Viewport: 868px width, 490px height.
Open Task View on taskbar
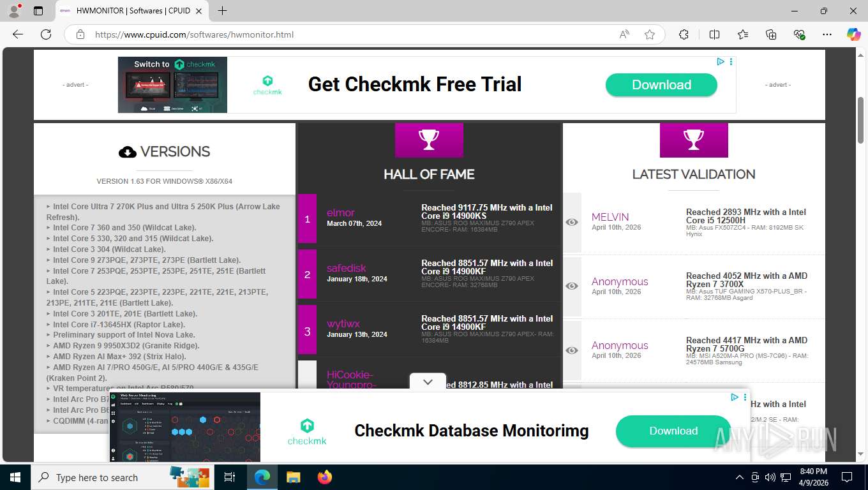point(230,477)
